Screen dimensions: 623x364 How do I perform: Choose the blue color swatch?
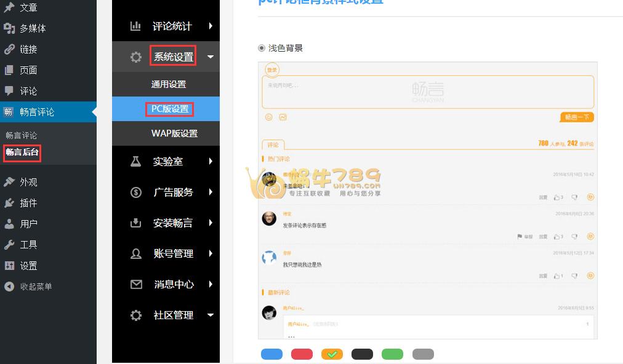[x=271, y=354]
